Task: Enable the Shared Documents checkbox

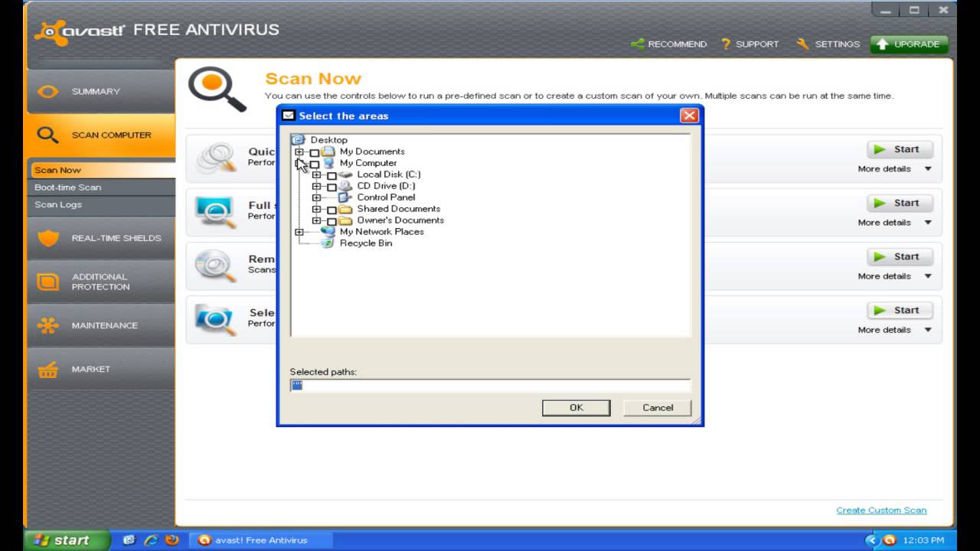Action: [x=332, y=210]
